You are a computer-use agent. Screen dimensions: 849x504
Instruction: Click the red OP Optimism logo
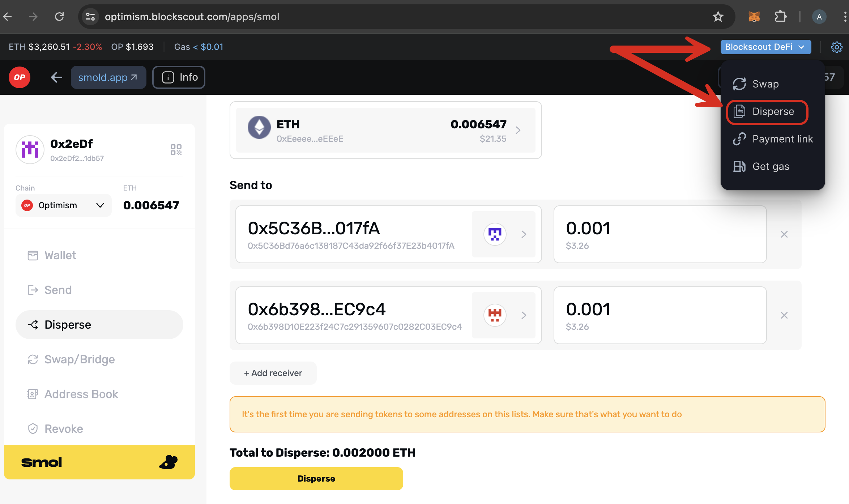[x=20, y=77]
